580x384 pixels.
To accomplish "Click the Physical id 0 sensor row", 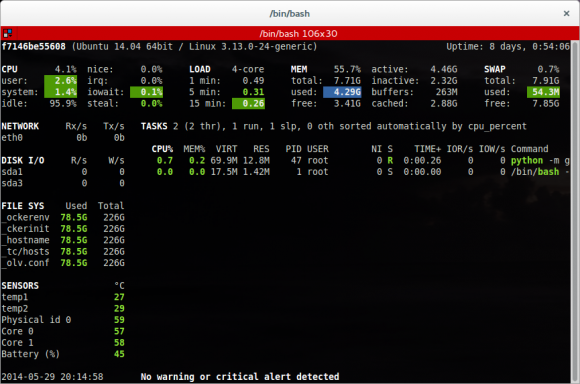I will (x=63, y=320).
